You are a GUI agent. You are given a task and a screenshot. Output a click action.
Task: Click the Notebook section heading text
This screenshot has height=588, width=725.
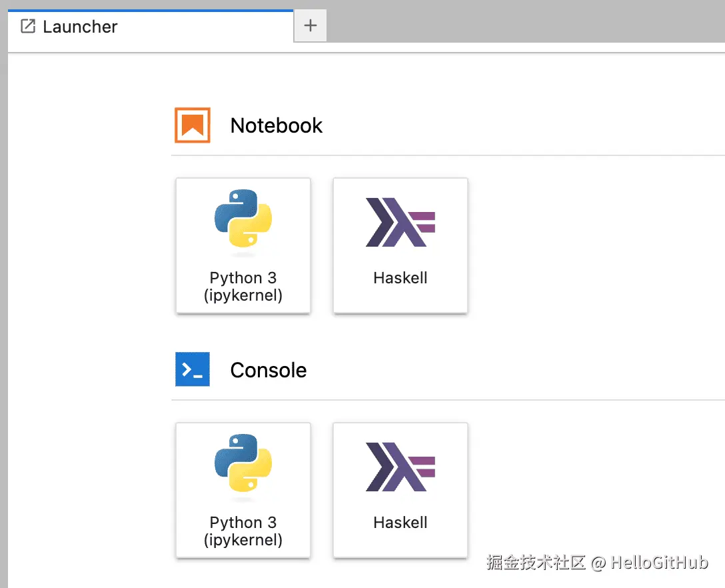click(276, 125)
